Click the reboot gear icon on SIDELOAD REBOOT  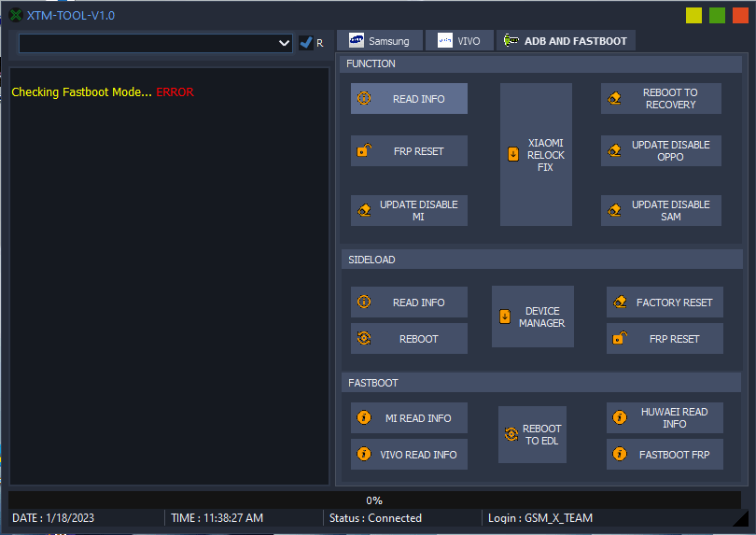pos(364,338)
